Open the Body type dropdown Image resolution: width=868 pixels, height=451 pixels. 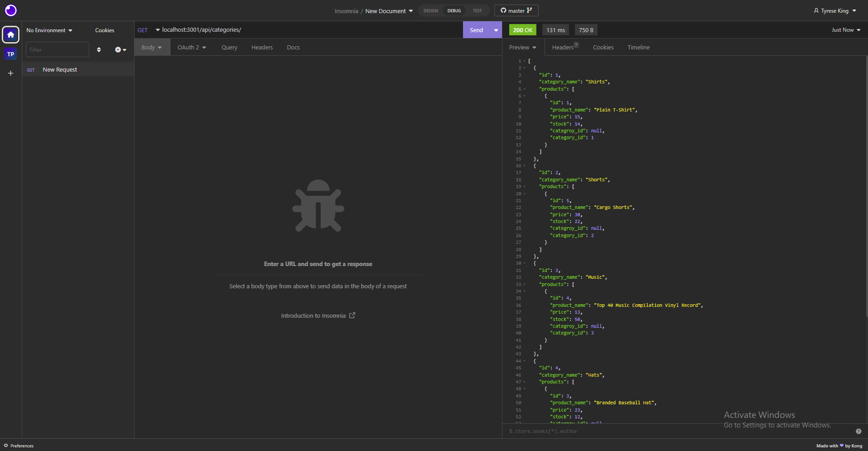(x=152, y=47)
